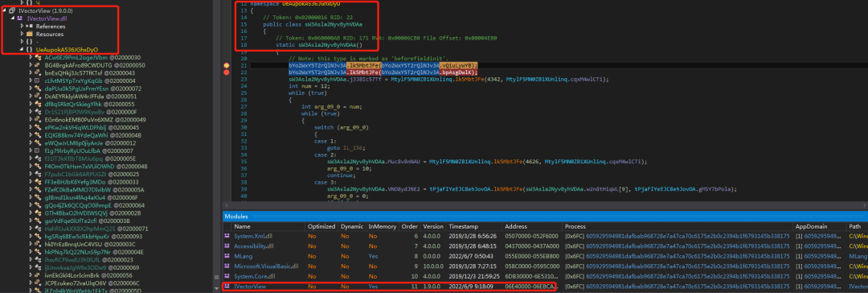Click class icon beside bnEsQHkj3Jc57TfKTsf
Screen dimensions: 868x293
click(x=39, y=72)
